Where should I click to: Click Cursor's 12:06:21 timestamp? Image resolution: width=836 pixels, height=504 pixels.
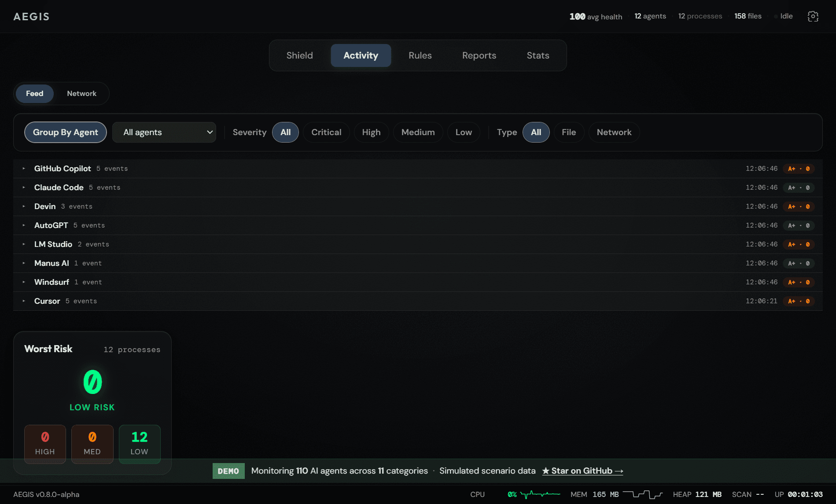tap(762, 301)
